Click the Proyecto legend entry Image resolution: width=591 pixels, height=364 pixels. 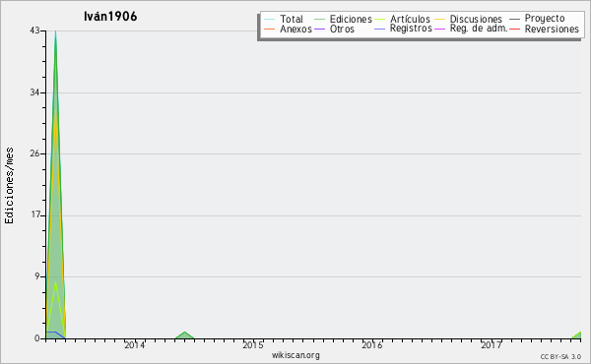(x=537, y=19)
